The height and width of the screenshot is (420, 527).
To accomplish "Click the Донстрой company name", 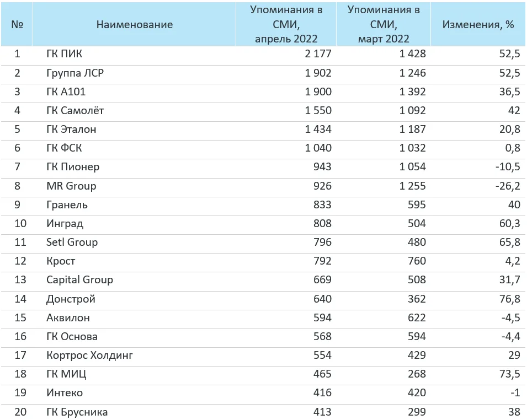I will click(x=71, y=299).
